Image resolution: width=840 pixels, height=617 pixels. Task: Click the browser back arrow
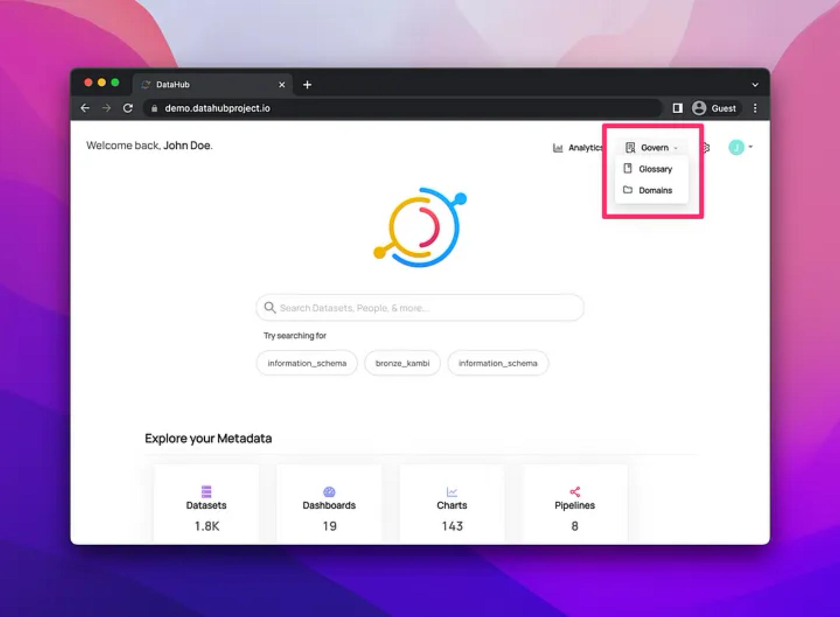coord(85,108)
